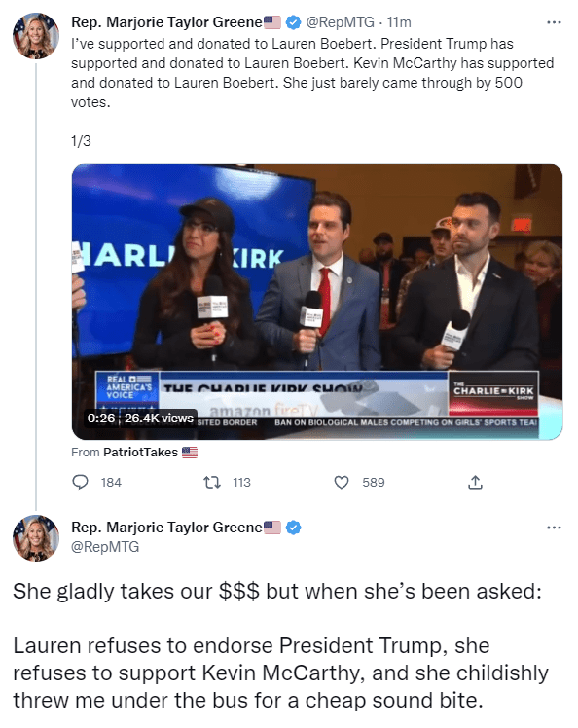Screen dimensions: 578x728
Task: Open three-dot menu on the second tweet
Action: [x=554, y=528]
